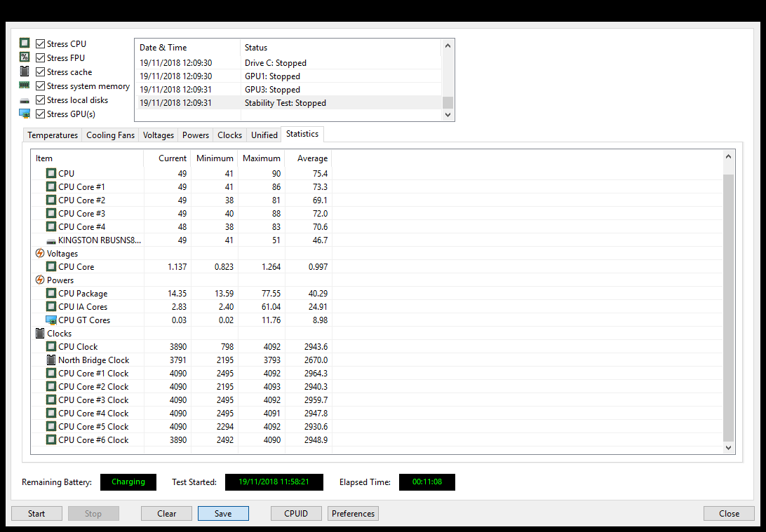Click the KINGSTON drive icon in statistics list
The width and height of the screenshot is (766, 532).
[51, 240]
